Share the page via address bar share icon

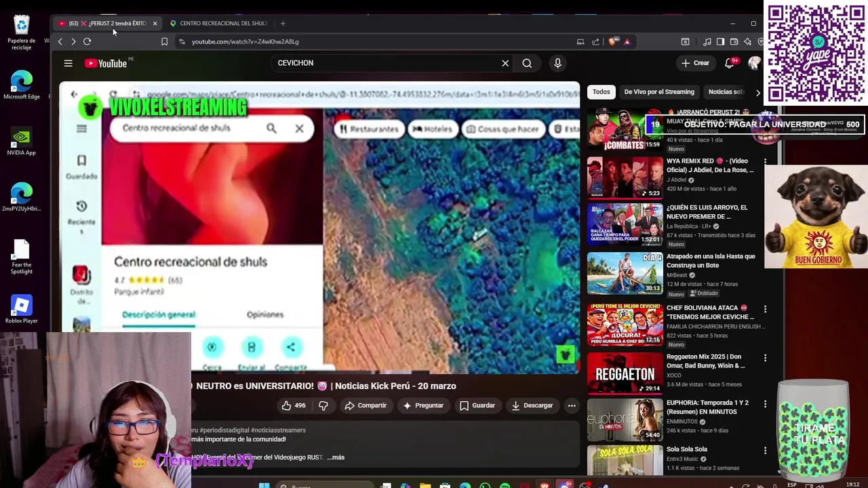click(595, 41)
